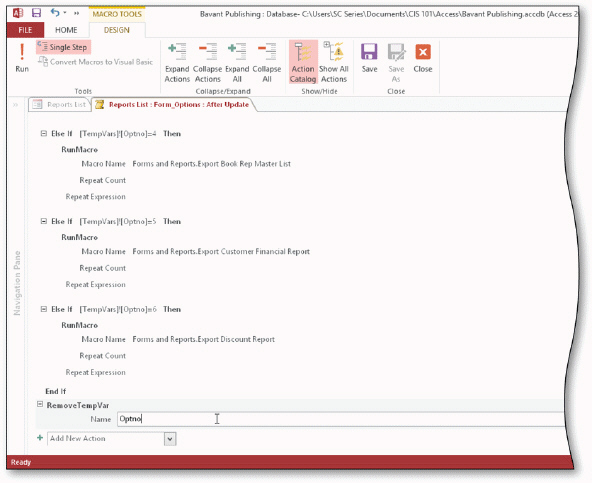592x483 pixels.
Task: Click macro name Export Customer Financial Report
Action: [221, 252]
